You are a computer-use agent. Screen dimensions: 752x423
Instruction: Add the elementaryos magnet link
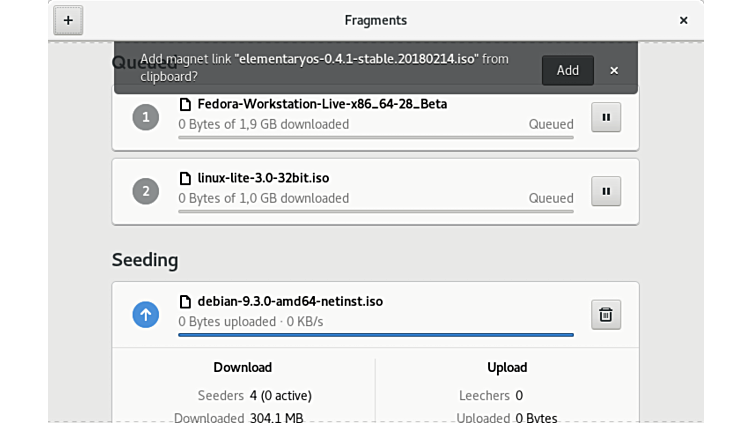pyautogui.click(x=567, y=70)
